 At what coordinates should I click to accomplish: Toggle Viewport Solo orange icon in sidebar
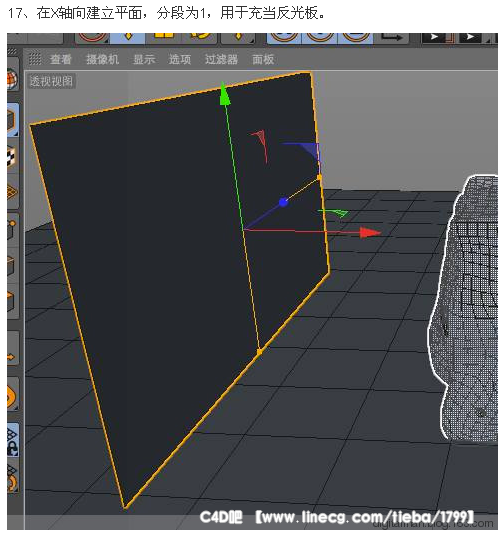pyautogui.click(x=12, y=394)
